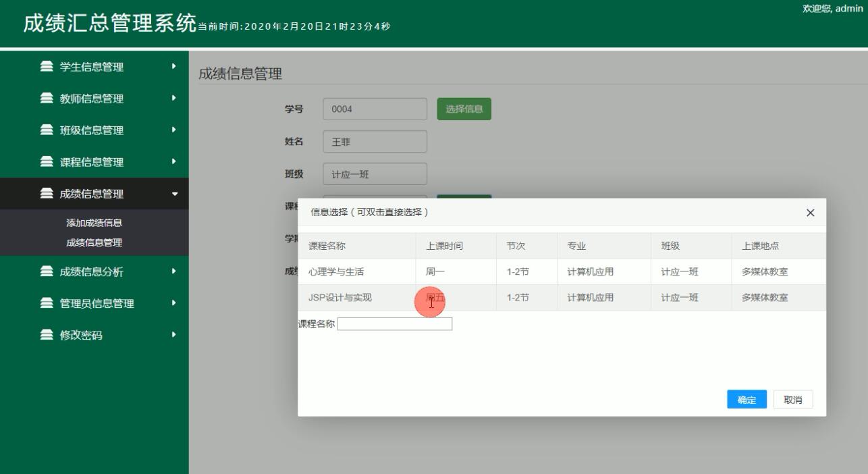This screenshot has height=474, width=868.
Task: Expand arrow of 学生信息管理
Action: [x=174, y=66]
